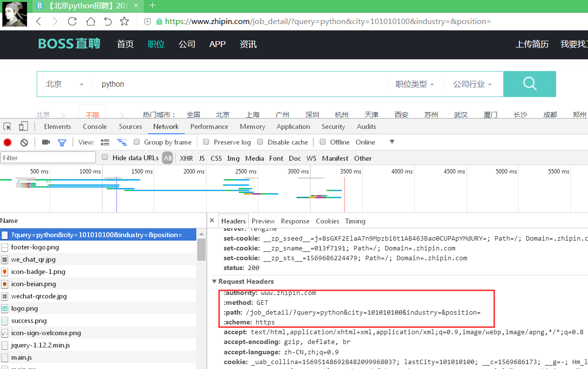Click file icon of footer-logo.png row
Viewport: 588px width, 369px height.
5,247
